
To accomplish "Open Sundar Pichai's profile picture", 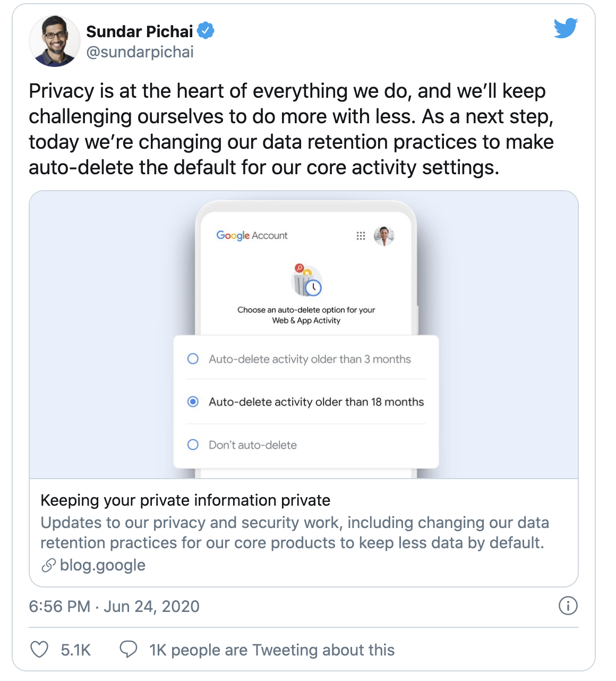I will click(54, 41).
